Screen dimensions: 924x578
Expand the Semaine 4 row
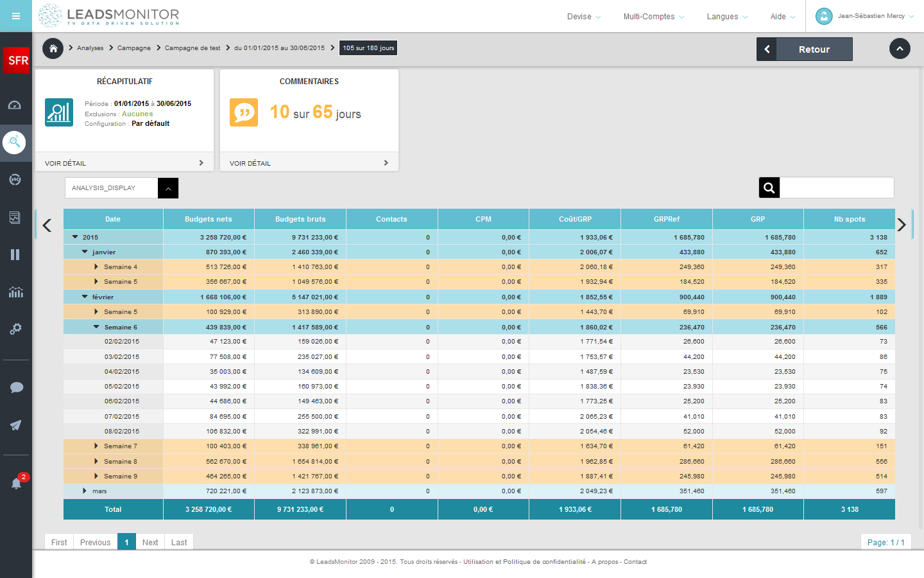coord(96,267)
